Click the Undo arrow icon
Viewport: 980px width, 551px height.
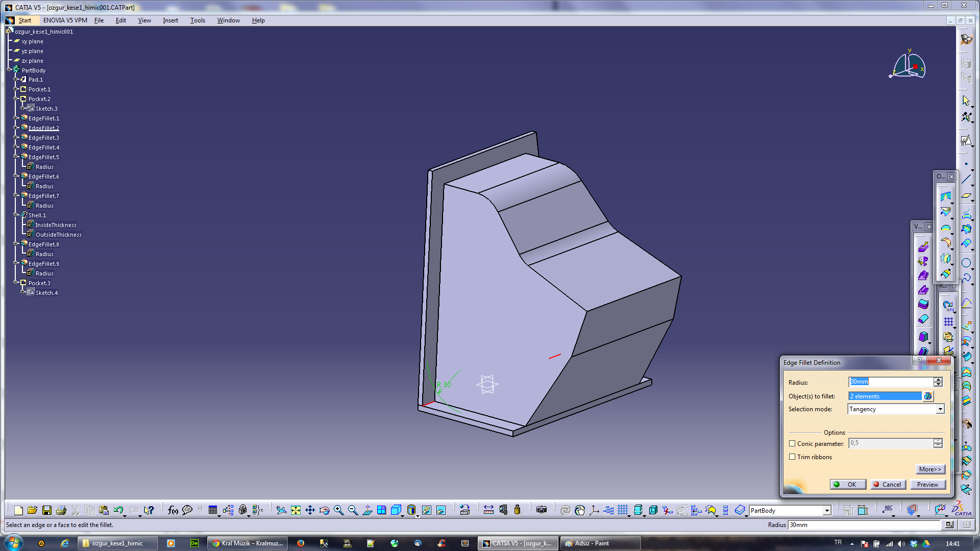click(x=118, y=510)
